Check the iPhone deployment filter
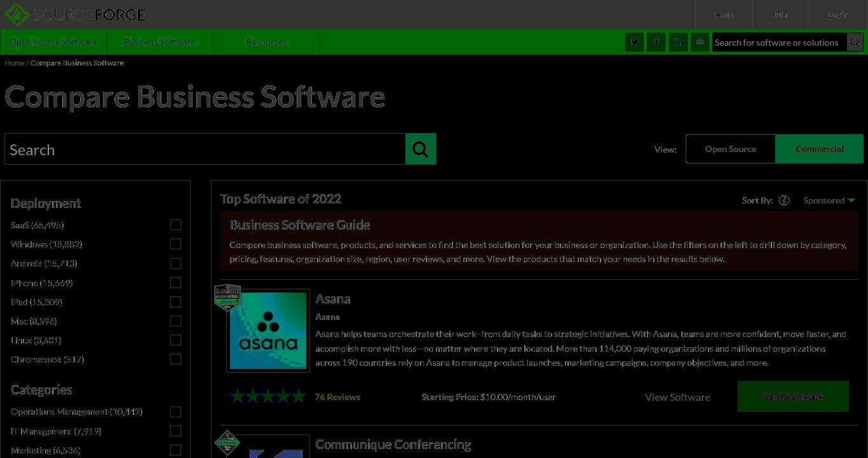 click(x=175, y=282)
